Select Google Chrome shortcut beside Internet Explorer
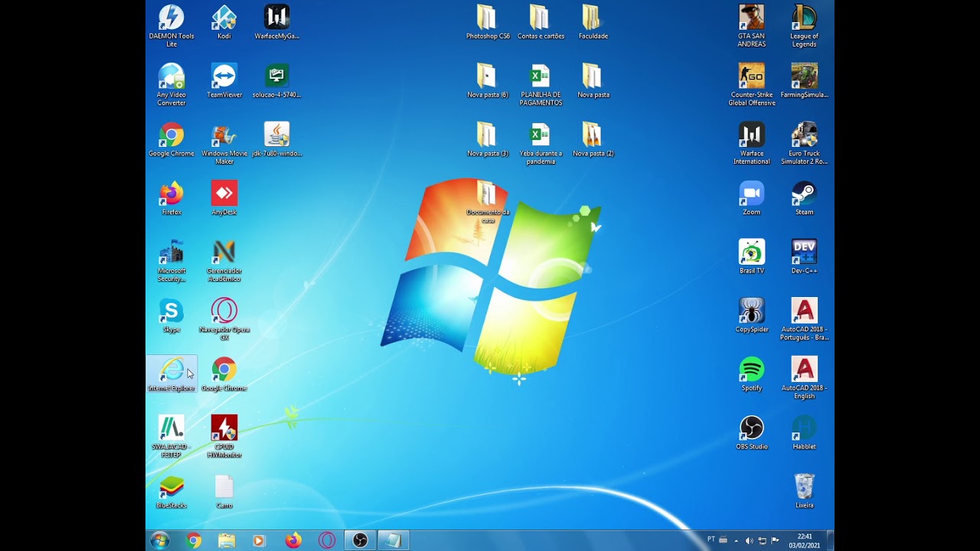The width and height of the screenshot is (980, 551). coord(224,374)
